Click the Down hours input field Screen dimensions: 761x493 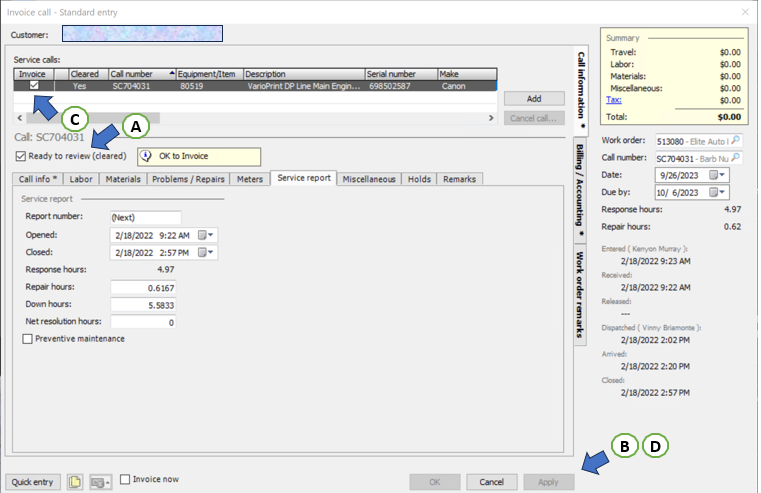[x=143, y=305]
